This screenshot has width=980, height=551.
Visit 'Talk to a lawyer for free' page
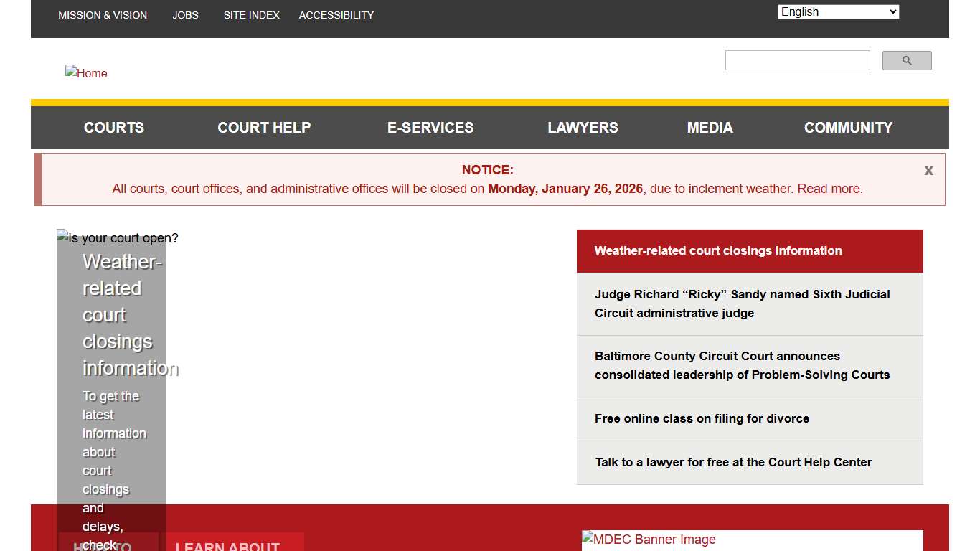pyautogui.click(x=732, y=462)
